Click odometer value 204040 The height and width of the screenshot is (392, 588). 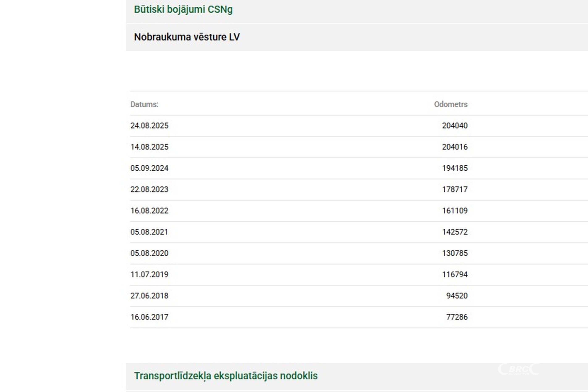(x=454, y=126)
